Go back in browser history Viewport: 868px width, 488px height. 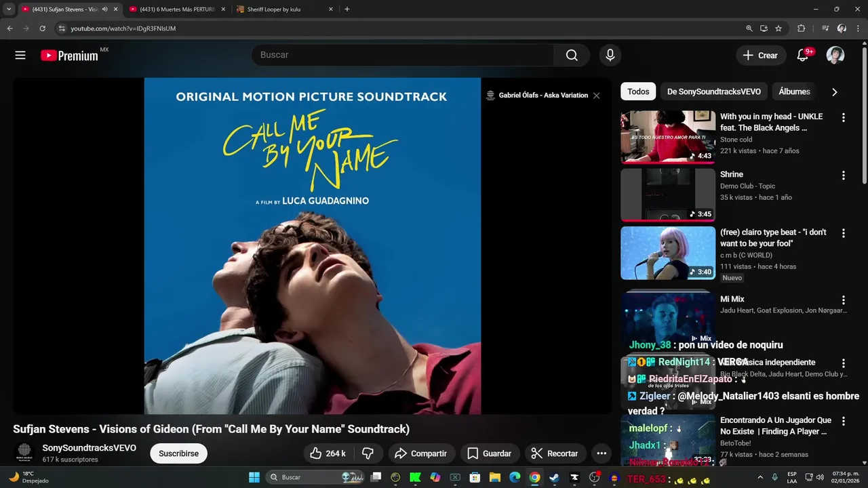pos(9,28)
